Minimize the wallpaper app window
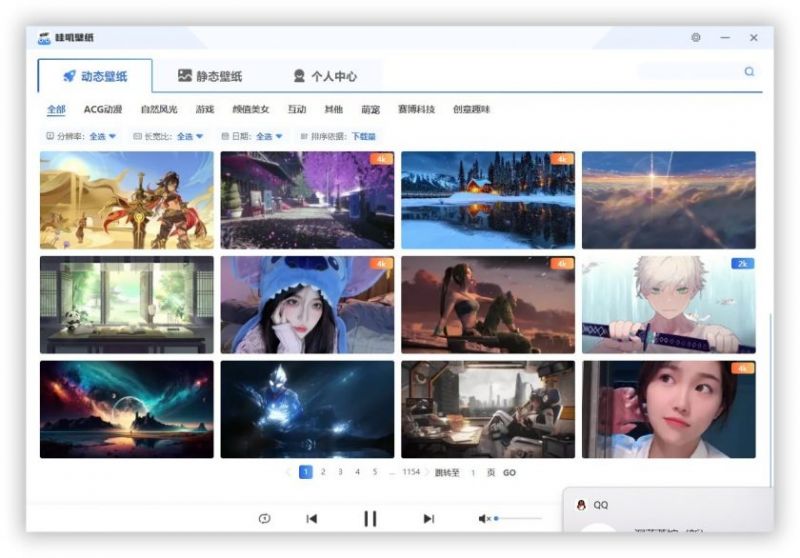 click(x=725, y=38)
